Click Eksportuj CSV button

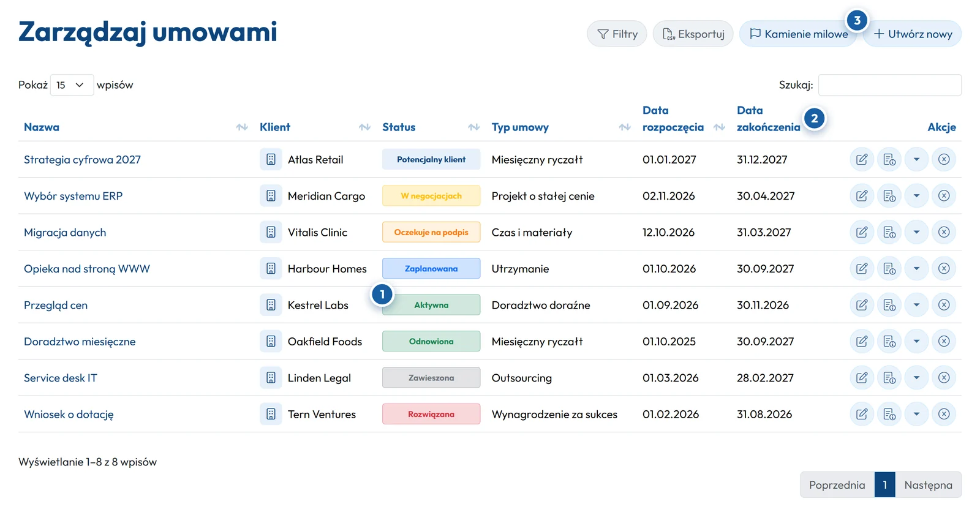693,34
